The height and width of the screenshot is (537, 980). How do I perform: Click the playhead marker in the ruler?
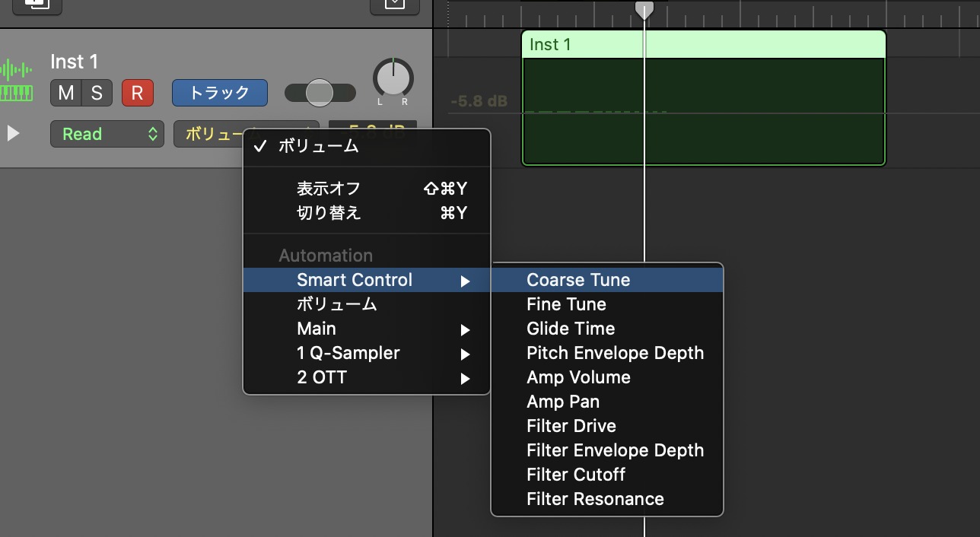pyautogui.click(x=644, y=10)
